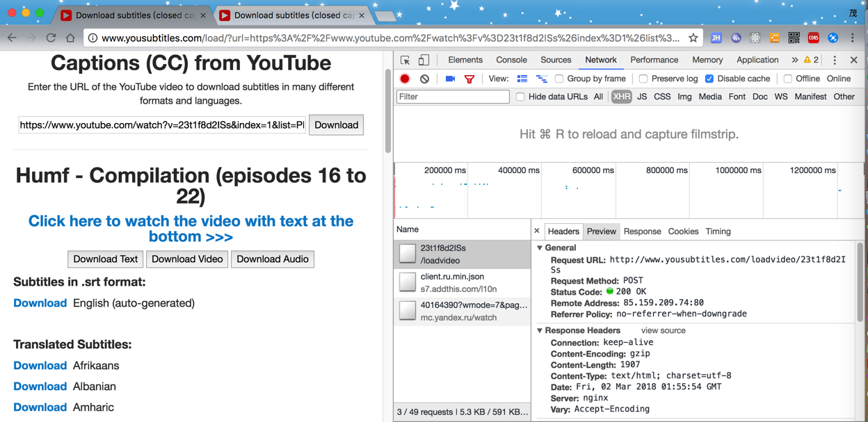Close the request details pane
This screenshot has width=868, height=422.
click(x=537, y=231)
